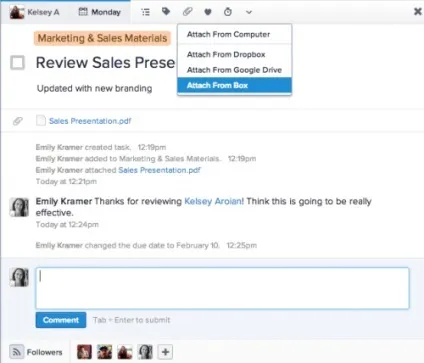Open Sales Presentation.pdf link in activity log
The image size is (424, 363).
159,170
